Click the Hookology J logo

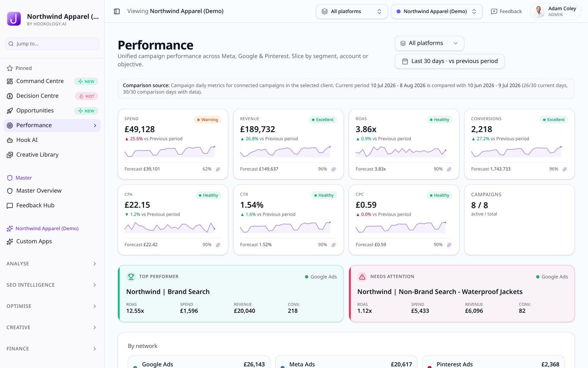pyautogui.click(x=14, y=19)
